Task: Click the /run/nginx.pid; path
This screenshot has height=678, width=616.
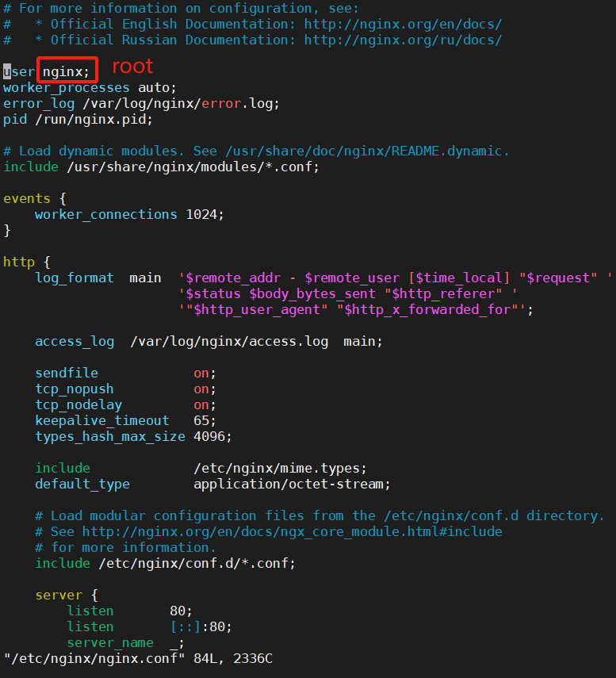Action: pos(94,119)
